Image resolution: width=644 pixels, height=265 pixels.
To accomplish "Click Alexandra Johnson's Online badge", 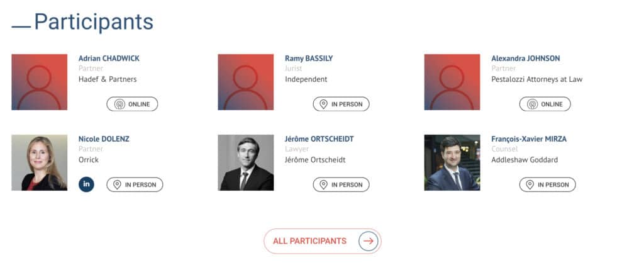I will click(545, 104).
